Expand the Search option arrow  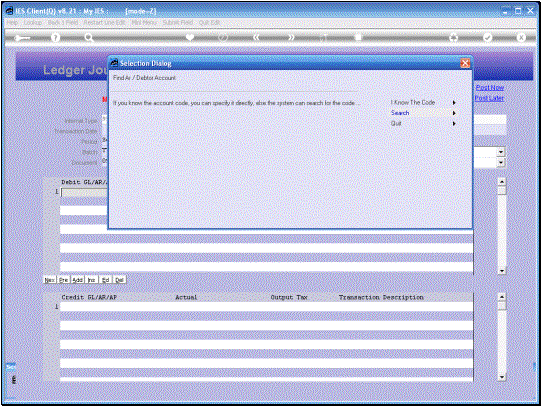tap(454, 113)
